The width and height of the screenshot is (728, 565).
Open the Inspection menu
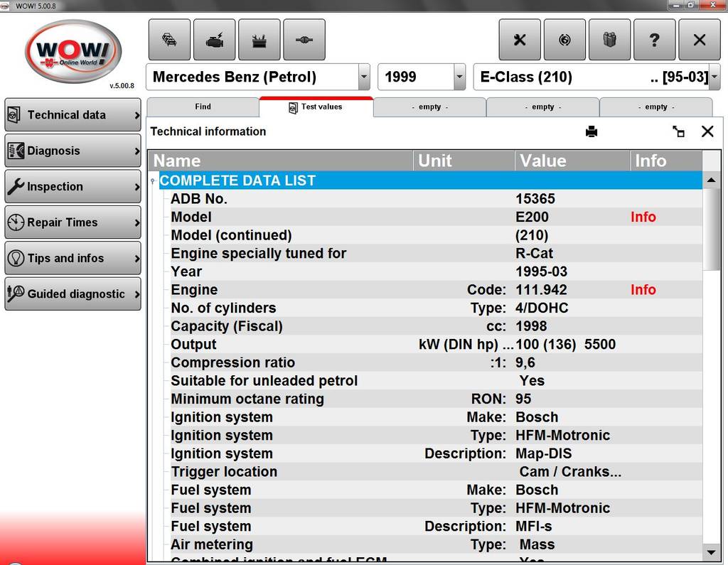[x=73, y=186]
